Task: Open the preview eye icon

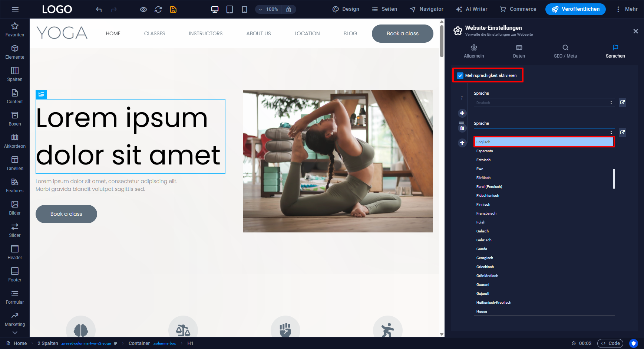Action: click(x=143, y=9)
